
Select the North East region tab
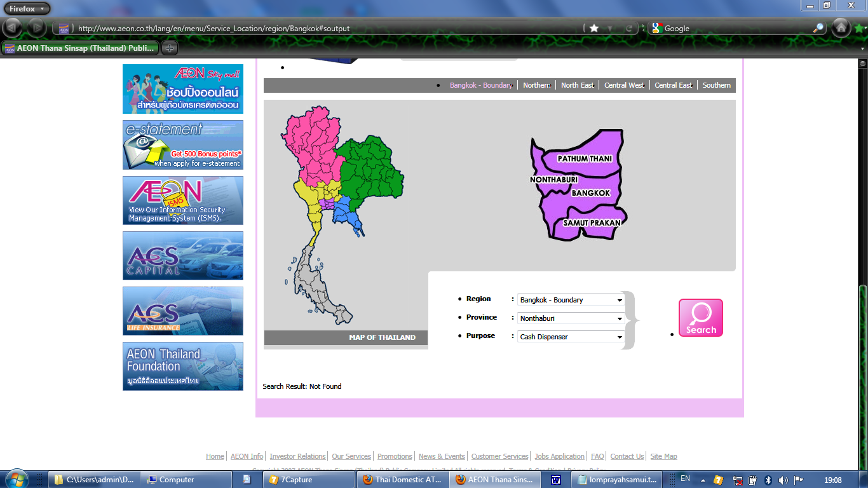click(x=578, y=85)
